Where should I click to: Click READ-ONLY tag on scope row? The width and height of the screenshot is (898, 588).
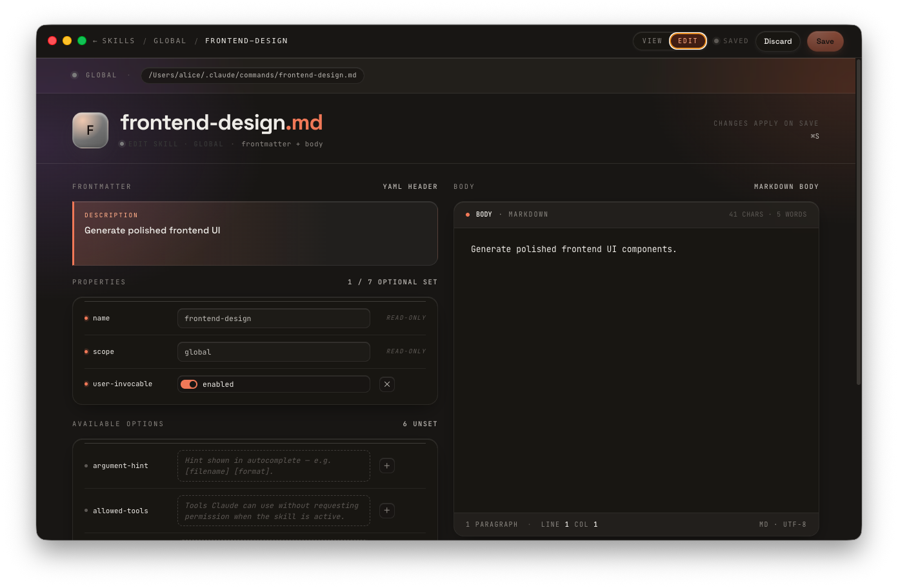coord(406,351)
